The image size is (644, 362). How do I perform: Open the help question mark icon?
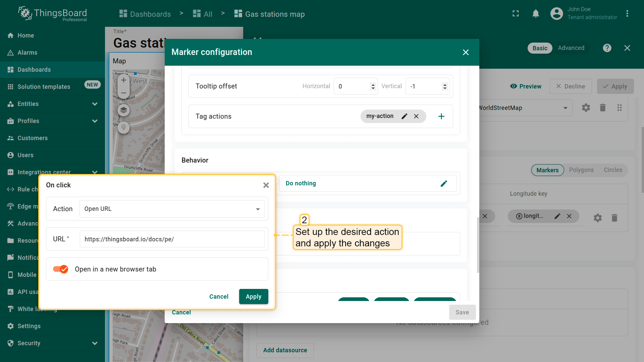pyautogui.click(x=607, y=48)
